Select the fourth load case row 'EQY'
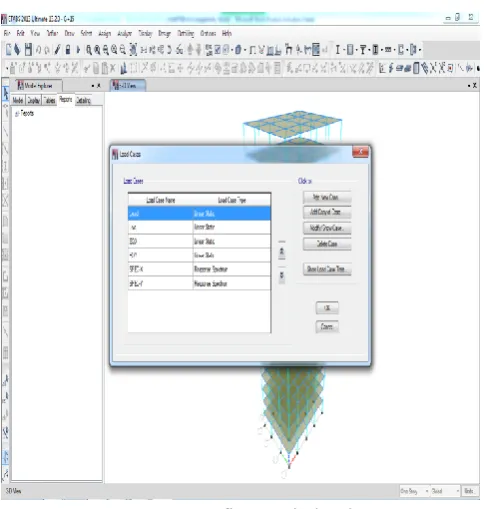 point(199,255)
